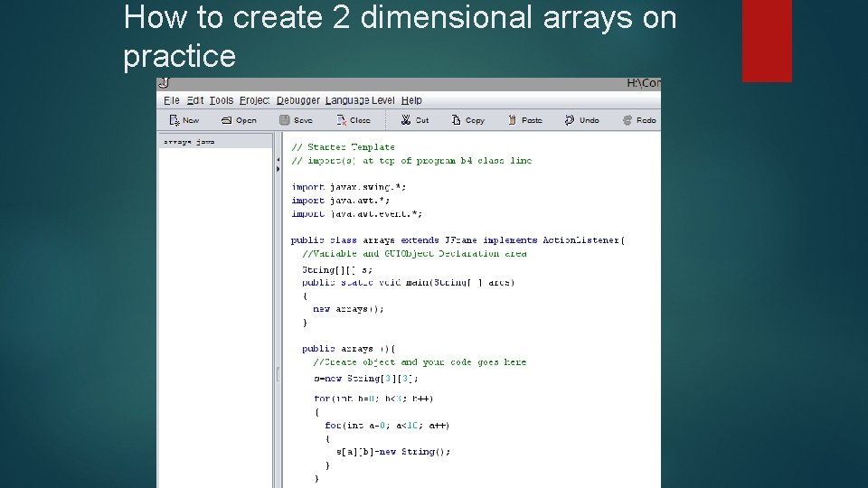This screenshot has width=868, height=488.
Task: Open the Help menu
Action: point(411,100)
